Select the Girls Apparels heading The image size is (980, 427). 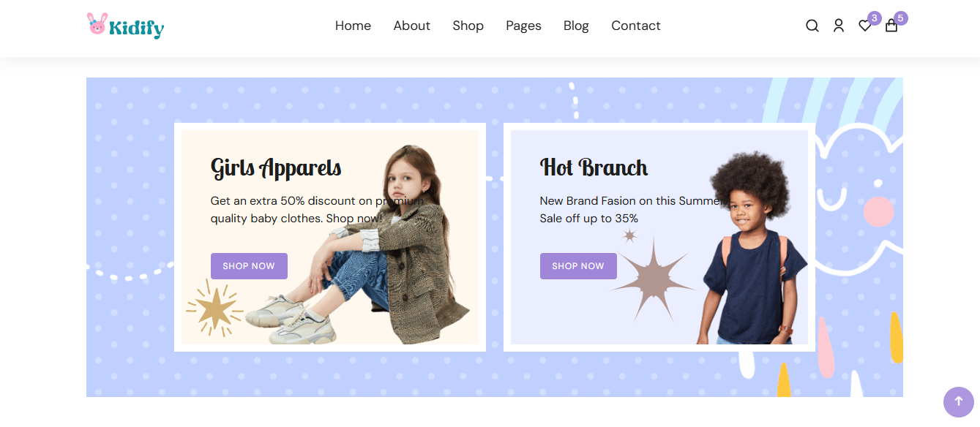coord(276,167)
